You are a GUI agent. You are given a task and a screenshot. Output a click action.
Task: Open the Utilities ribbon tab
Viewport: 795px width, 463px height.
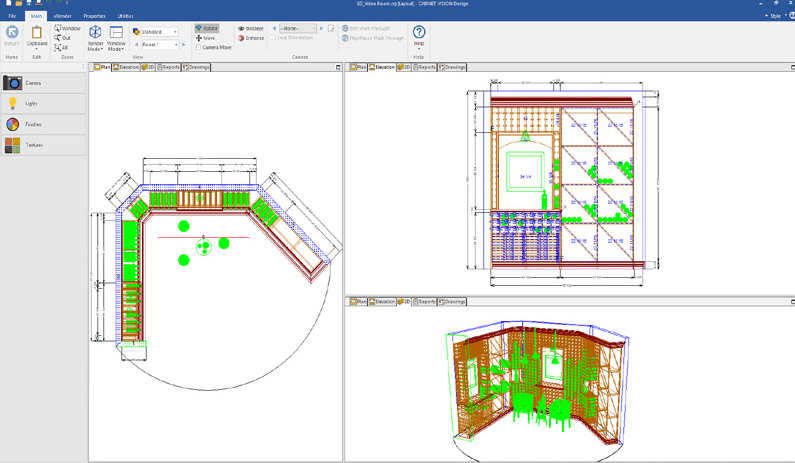(x=125, y=16)
